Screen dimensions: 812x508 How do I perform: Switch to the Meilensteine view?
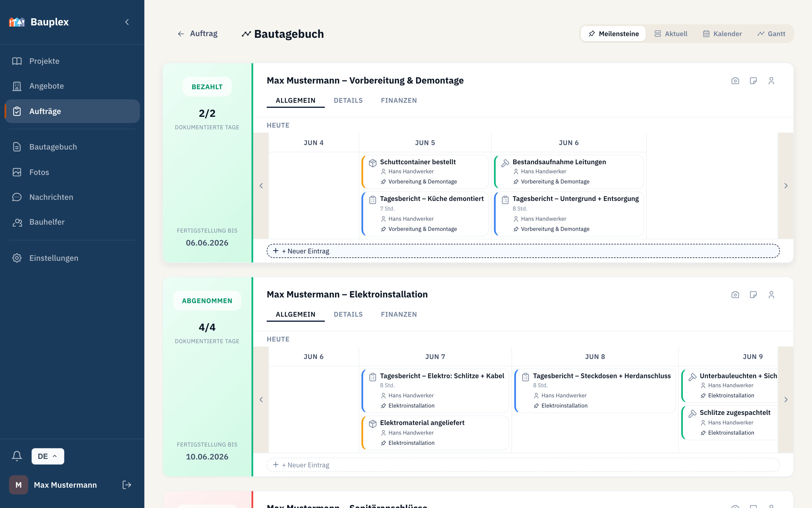click(x=613, y=34)
